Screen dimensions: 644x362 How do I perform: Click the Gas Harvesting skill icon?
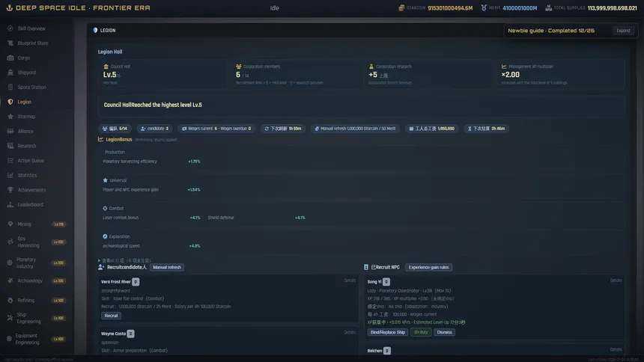[10, 242]
